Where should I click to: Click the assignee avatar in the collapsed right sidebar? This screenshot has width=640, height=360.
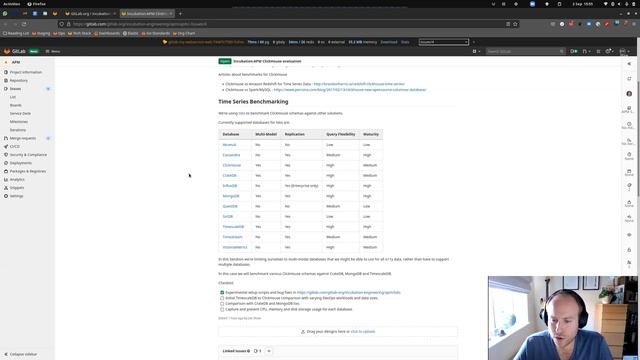[x=629, y=93]
